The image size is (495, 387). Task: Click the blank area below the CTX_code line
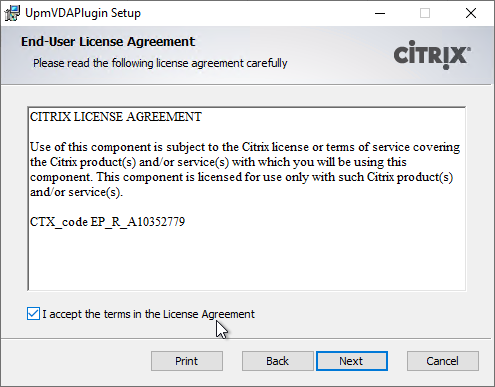click(247, 260)
